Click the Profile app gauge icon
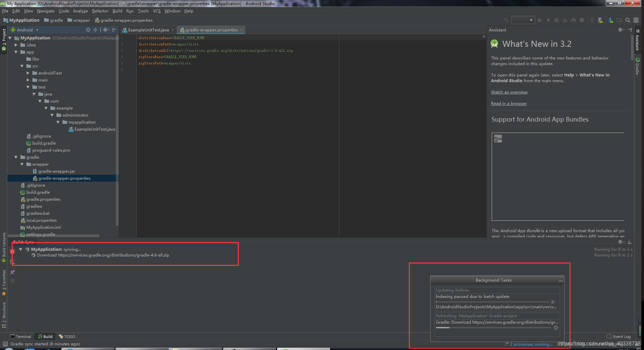 (574, 20)
